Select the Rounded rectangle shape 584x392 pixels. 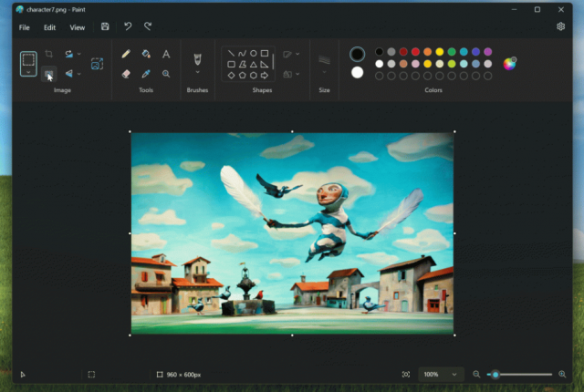click(231, 65)
